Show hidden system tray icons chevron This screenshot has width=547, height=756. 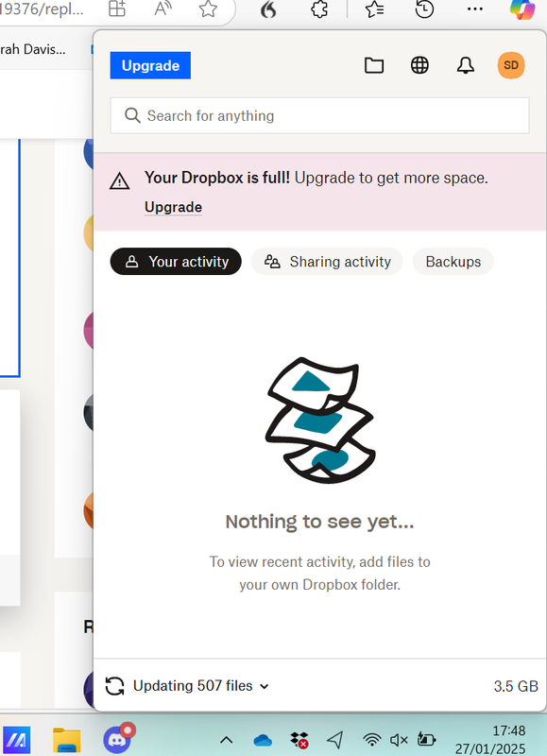[227, 740]
